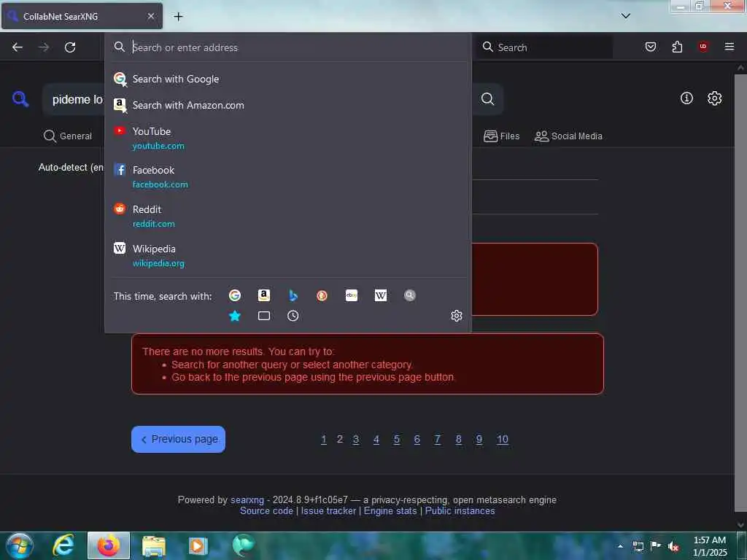Search in History clock icon

(293, 316)
